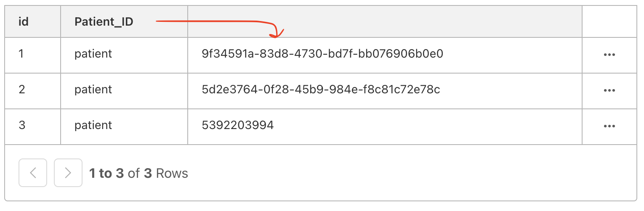Go to the previous page of rows

click(33, 173)
